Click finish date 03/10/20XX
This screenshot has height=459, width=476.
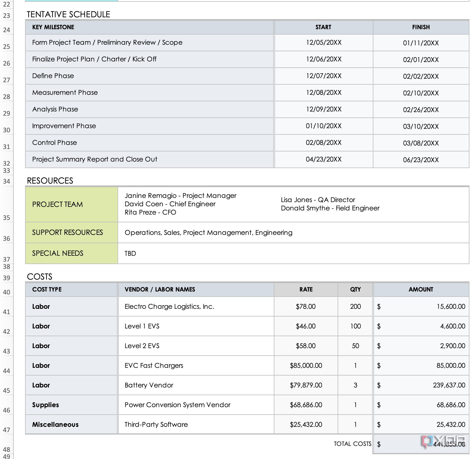[421, 126]
